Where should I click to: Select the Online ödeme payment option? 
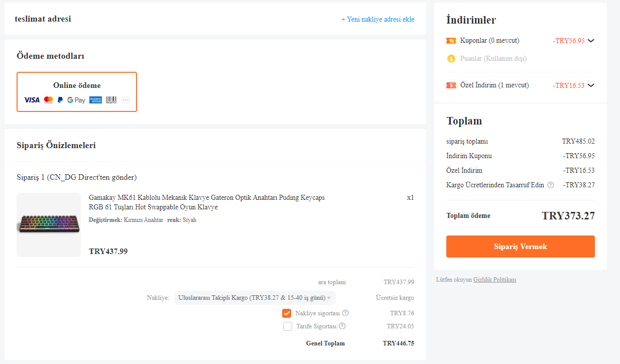77,91
